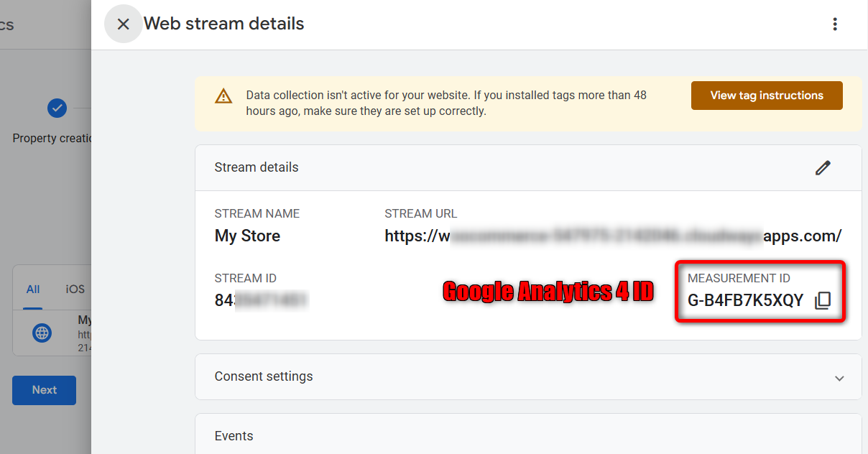Screen dimensions: 868x454
Task: Click the globe web stream icon
Action: tap(42, 333)
